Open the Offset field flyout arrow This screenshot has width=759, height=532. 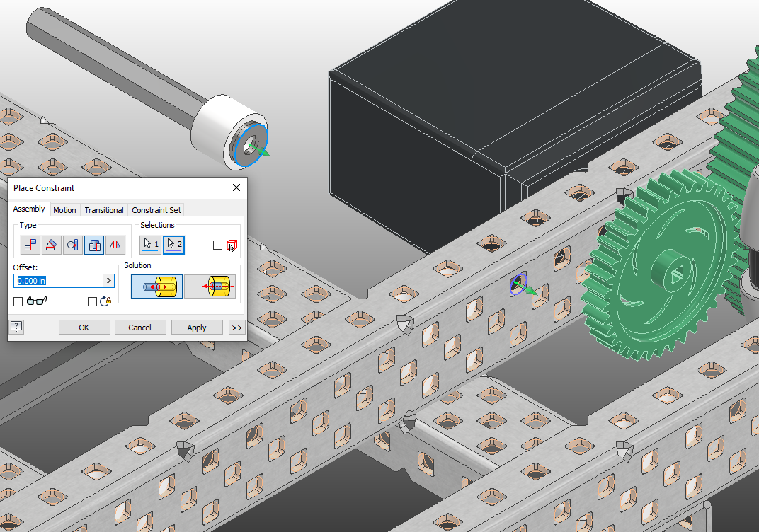tap(109, 281)
